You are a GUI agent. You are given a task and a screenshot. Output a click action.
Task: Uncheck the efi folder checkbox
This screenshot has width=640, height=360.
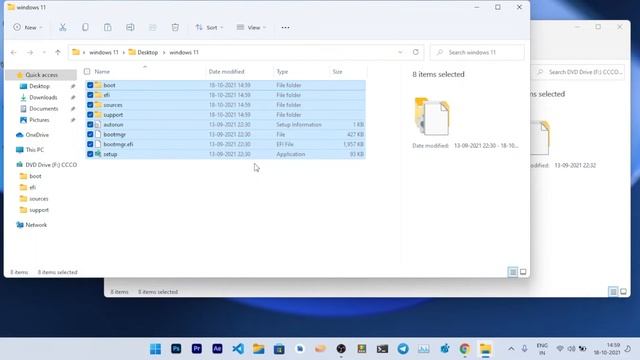click(x=90, y=95)
